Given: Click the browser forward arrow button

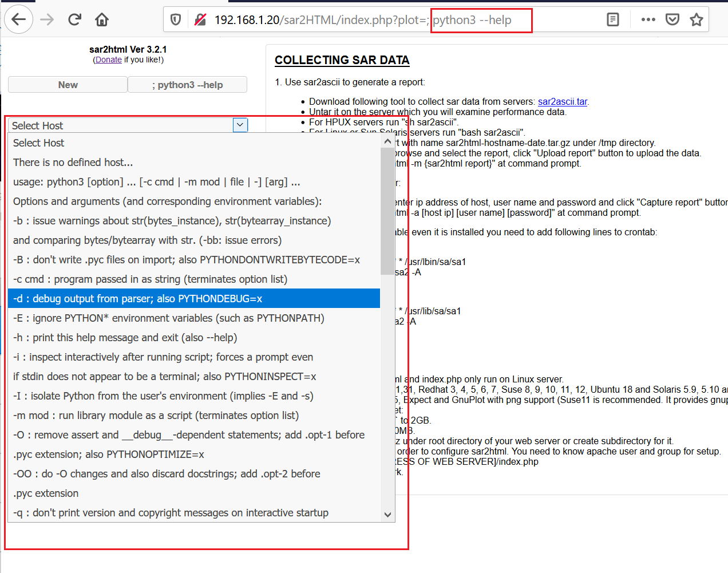Looking at the screenshot, I should pos(47,20).
